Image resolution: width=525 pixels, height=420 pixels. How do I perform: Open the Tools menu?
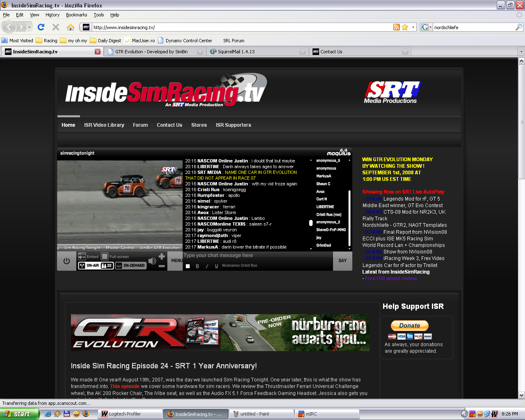(99, 15)
